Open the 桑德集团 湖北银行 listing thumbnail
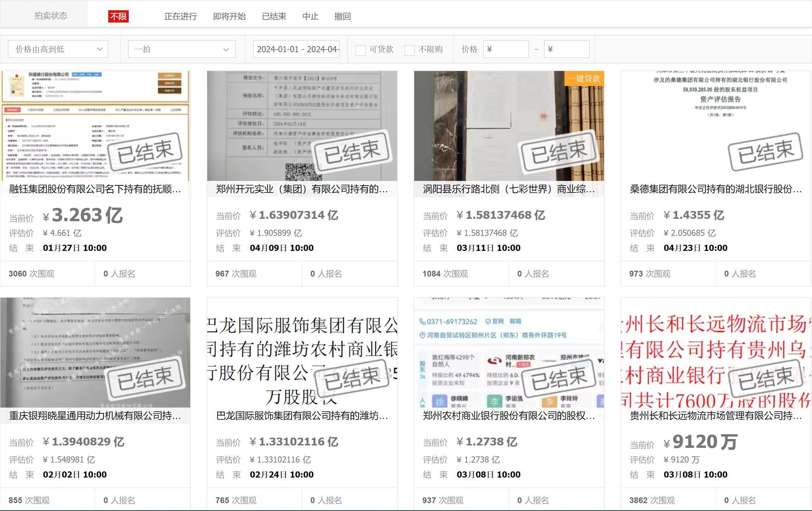The image size is (812, 511). coord(716,126)
